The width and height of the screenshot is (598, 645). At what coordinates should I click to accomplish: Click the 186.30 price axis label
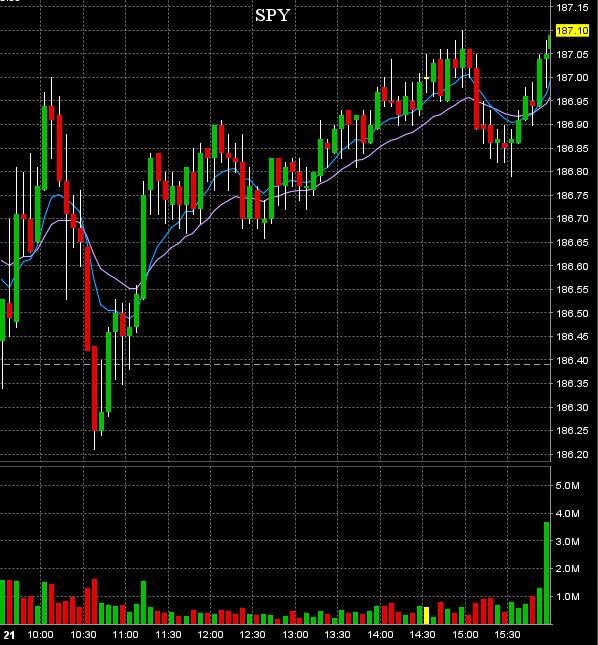(x=572, y=407)
